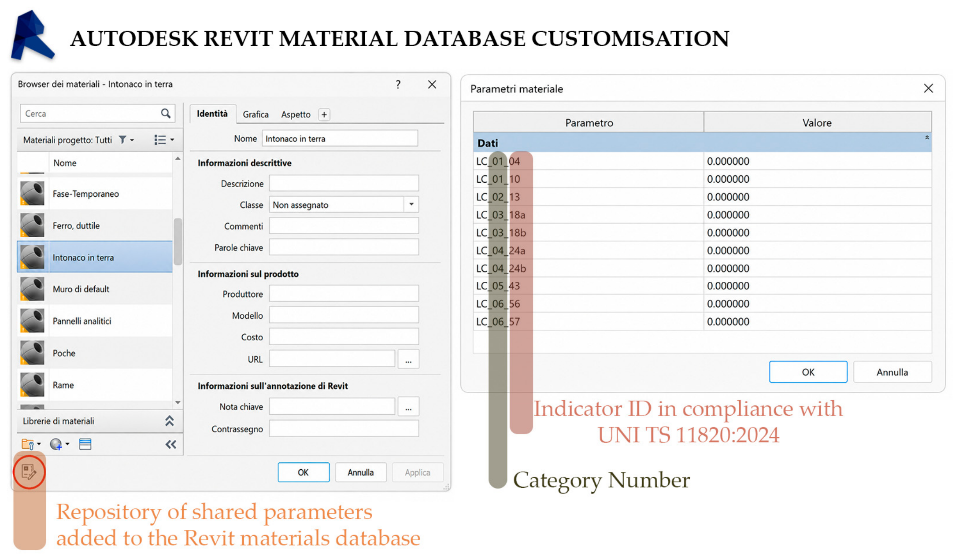Close the Parametri materiale dialog

(x=928, y=88)
